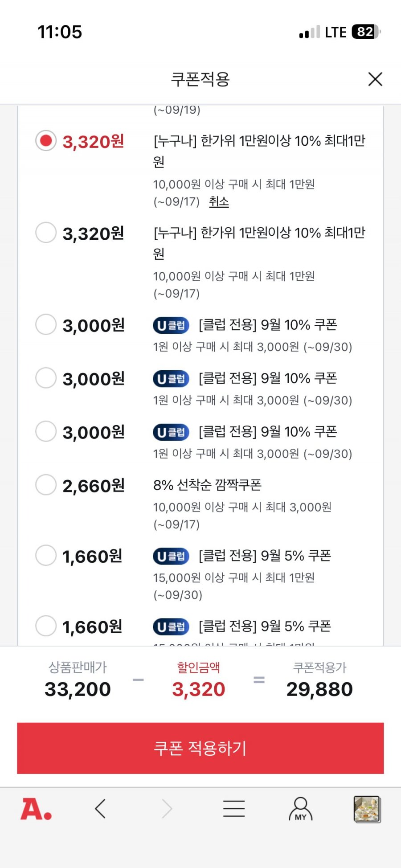Select the first 3,000원 클럽 10% coupon radio
Screen dimensions: 401x868
[46, 324]
